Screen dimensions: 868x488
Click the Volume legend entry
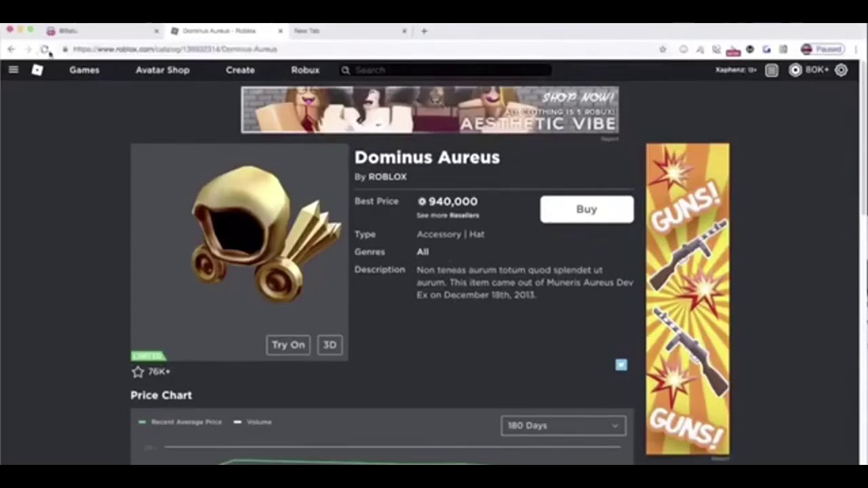point(252,422)
